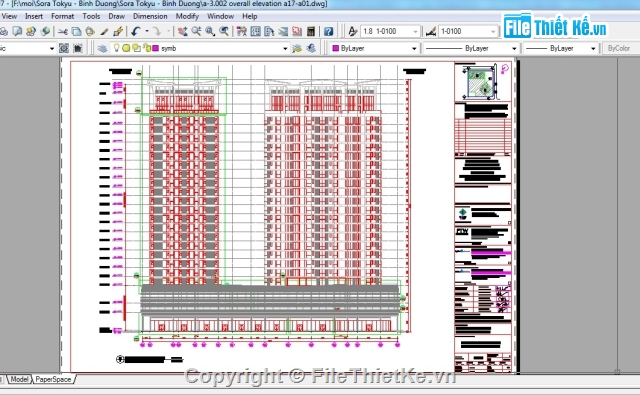Viewport: 640px width, 395px height.
Task: Expand the symb layer dropdown
Action: 285,48
